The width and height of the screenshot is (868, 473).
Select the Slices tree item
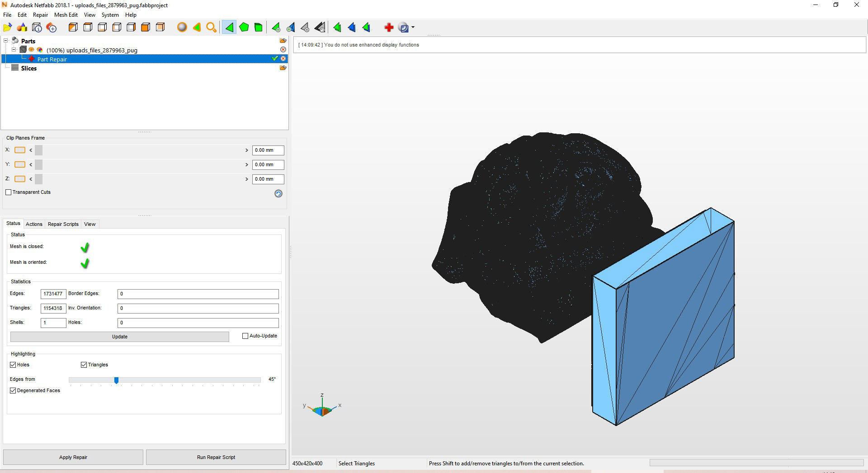pyautogui.click(x=28, y=68)
